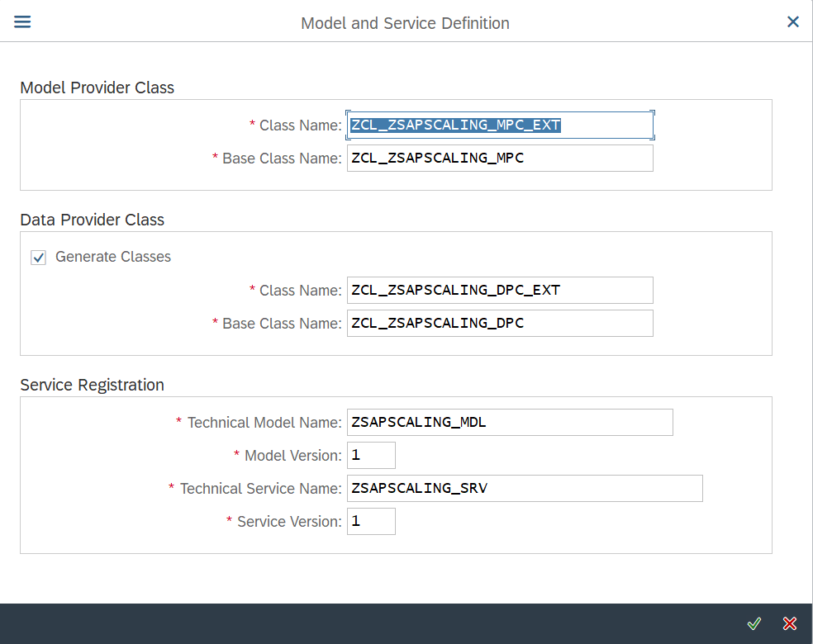Click the Model Provider Class Name field
Image resolution: width=813 pixels, height=644 pixels.
[x=500, y=125]
